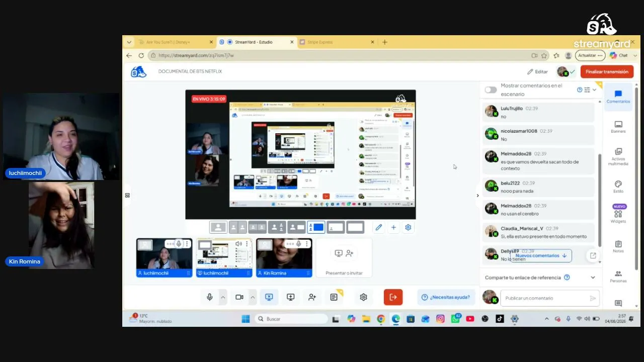The height and width of the screenshot is (362, 644).
Task: Select the active blue screen-share layout
Action: point(316,227)
